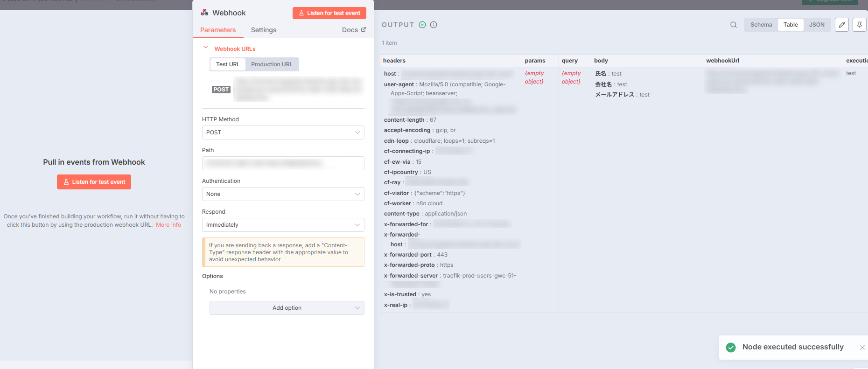
Task: Select the Test URL toggle option
Action: 228,64
